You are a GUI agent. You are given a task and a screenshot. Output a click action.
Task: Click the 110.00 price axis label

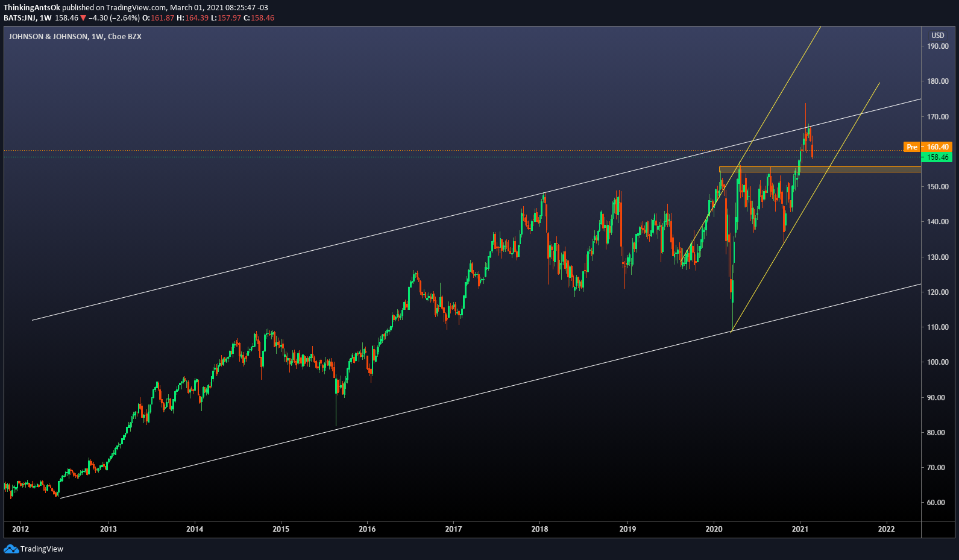pyautogui.click(x=938, y=327)
